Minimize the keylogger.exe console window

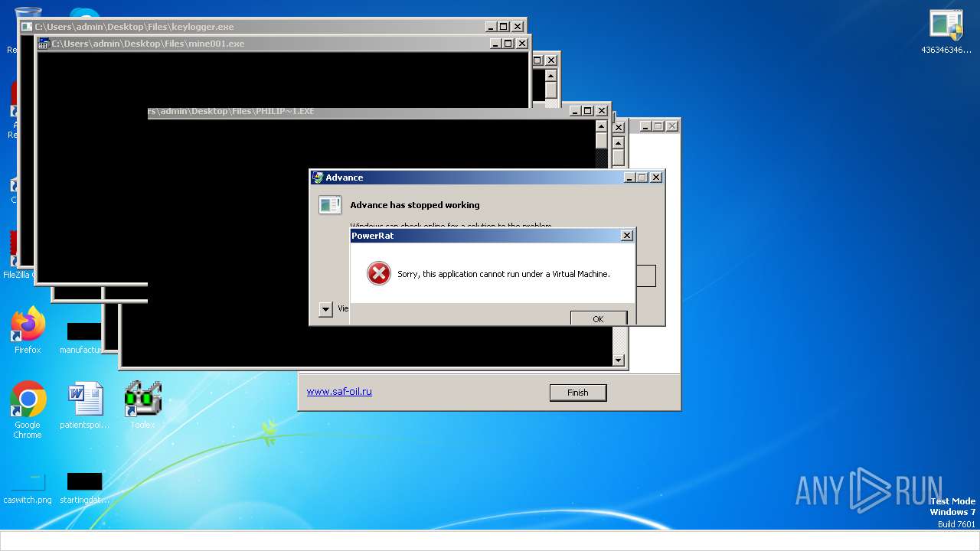[x=491, y=27]
